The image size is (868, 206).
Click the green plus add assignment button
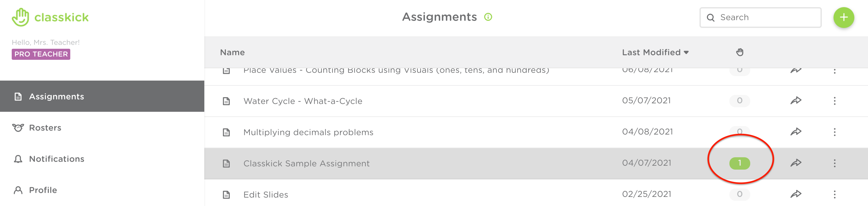pyautogui.click(x=843, y=17)
